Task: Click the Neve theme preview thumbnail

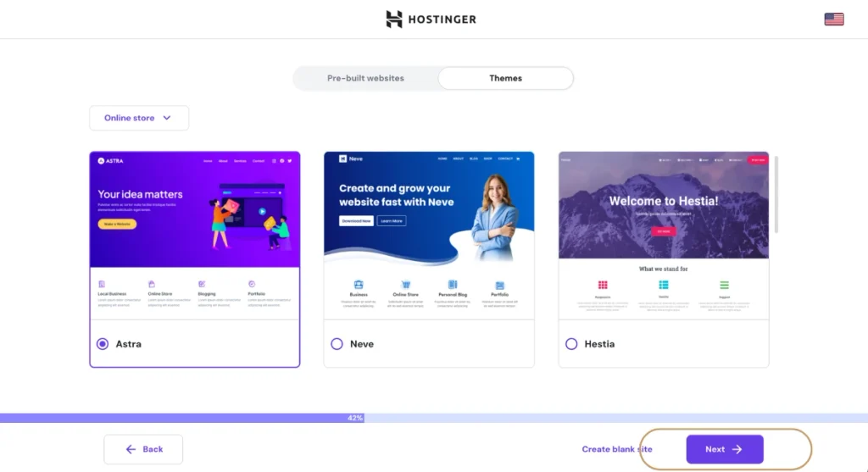Action: 429,236
